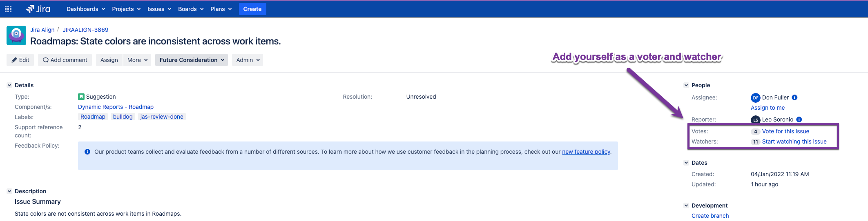Click the Don Fuller assignee name
Screen dimensions: 868x221
click(775, 97)
